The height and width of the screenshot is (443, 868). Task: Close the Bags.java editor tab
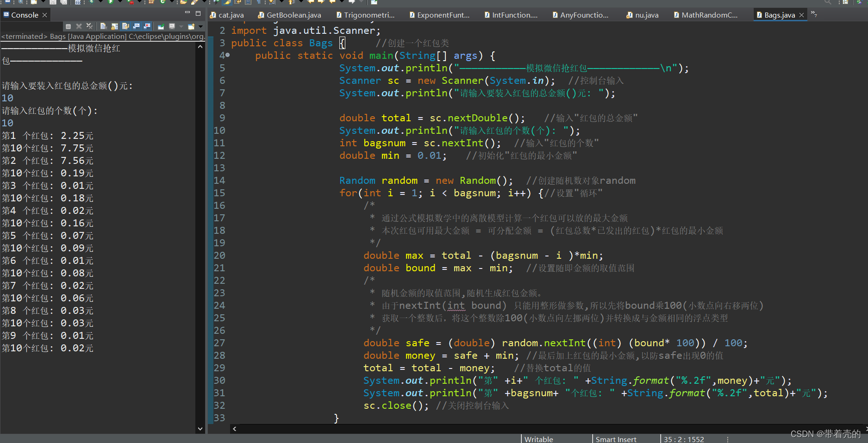(x=801, y=15)
